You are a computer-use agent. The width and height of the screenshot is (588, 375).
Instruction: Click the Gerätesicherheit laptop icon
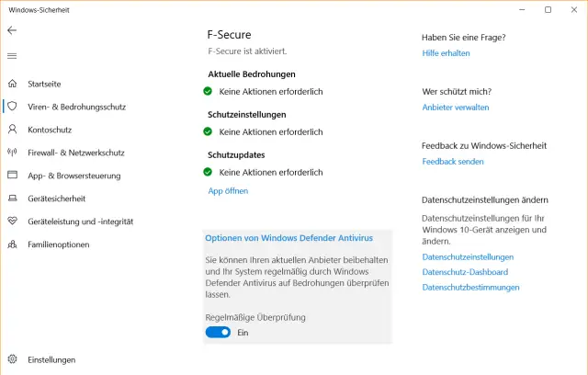click(12, 199)
